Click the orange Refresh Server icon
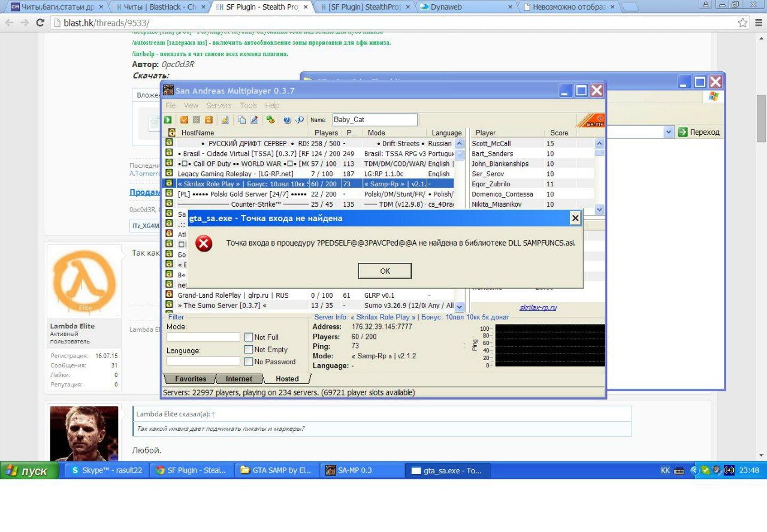The height and width of the screenshot is (532, 767). click(209, 120)
